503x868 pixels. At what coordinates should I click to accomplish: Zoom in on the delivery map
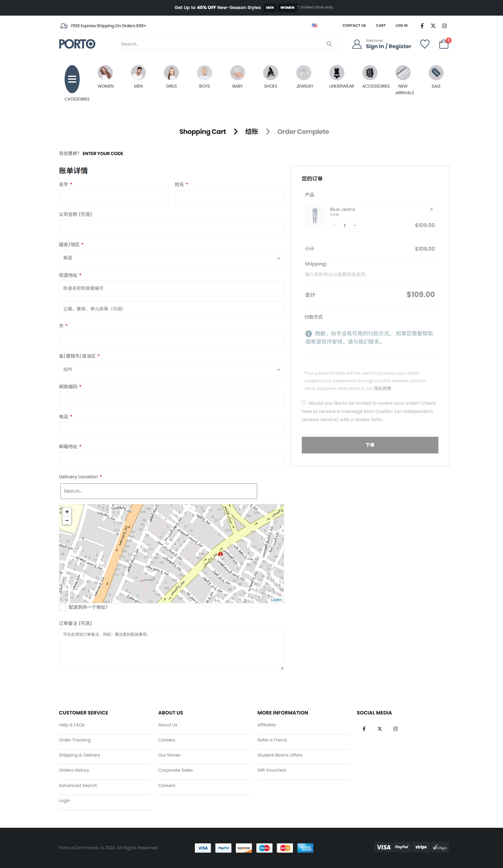pyautogui.click(x=67, y=511)
